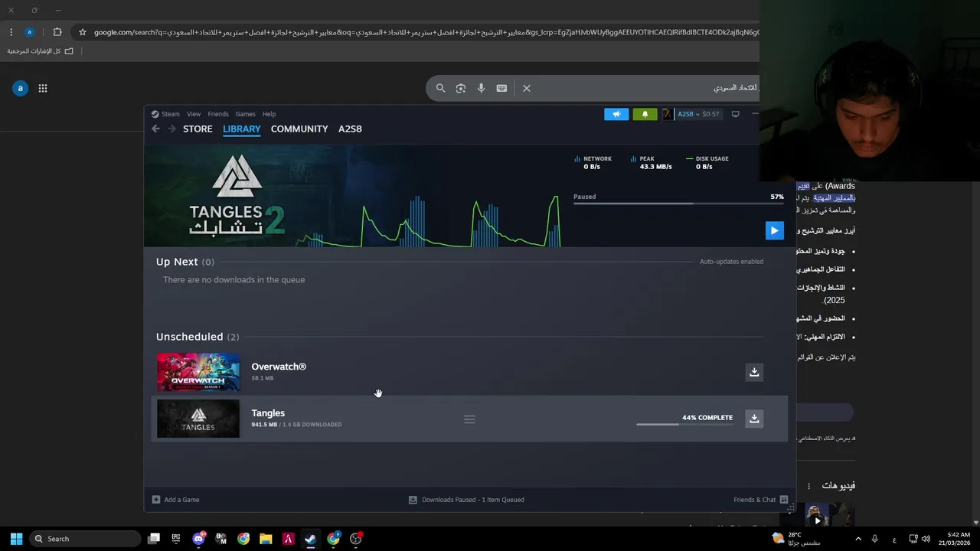Clear the Google search box X
This screenshot has width=980, height=551.
click(527, 88)
